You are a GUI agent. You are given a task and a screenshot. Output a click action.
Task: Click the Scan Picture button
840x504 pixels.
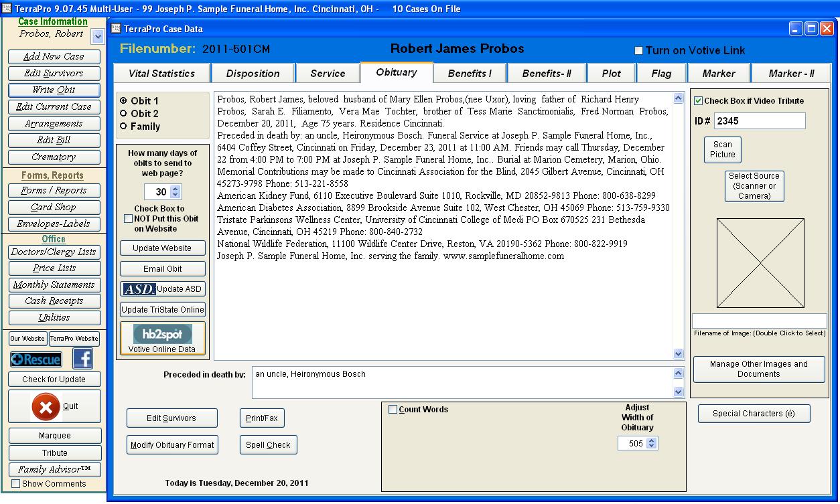[x=723, y=149]
